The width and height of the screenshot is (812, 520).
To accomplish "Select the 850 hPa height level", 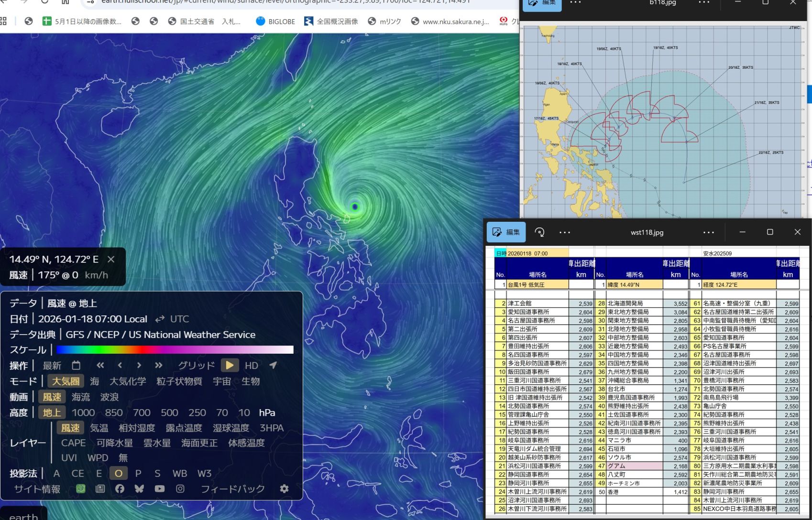I will coord(114,412).
